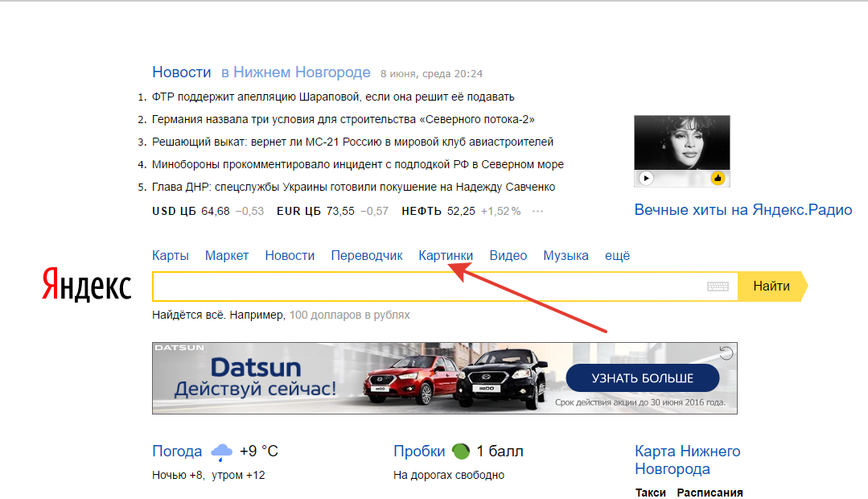Click the play button on radio thumbnail
This screenshot has height=499, width=868.
(x=646, y=179)
